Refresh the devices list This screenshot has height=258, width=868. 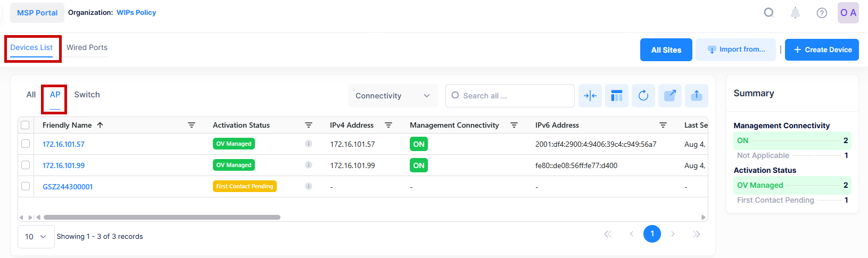click(643, 96)
